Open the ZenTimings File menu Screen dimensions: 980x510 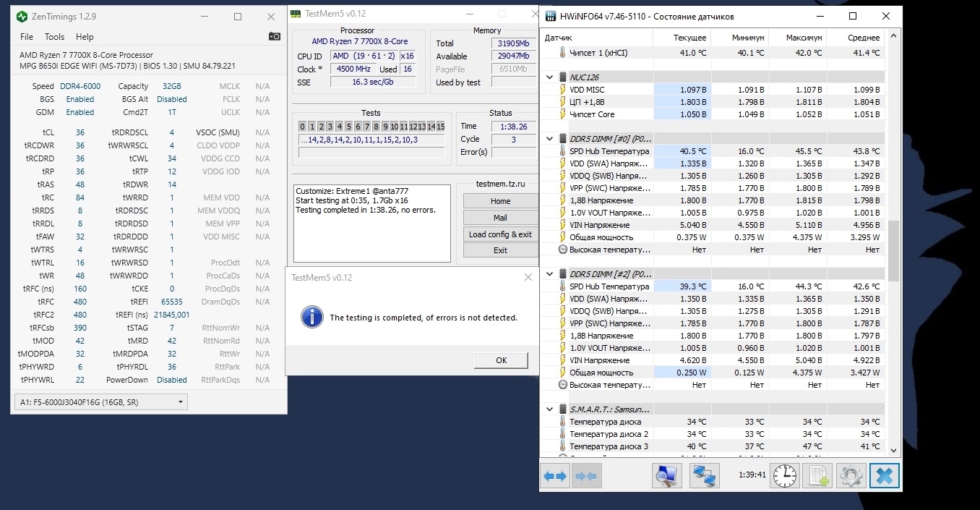(x=27, y=37)
